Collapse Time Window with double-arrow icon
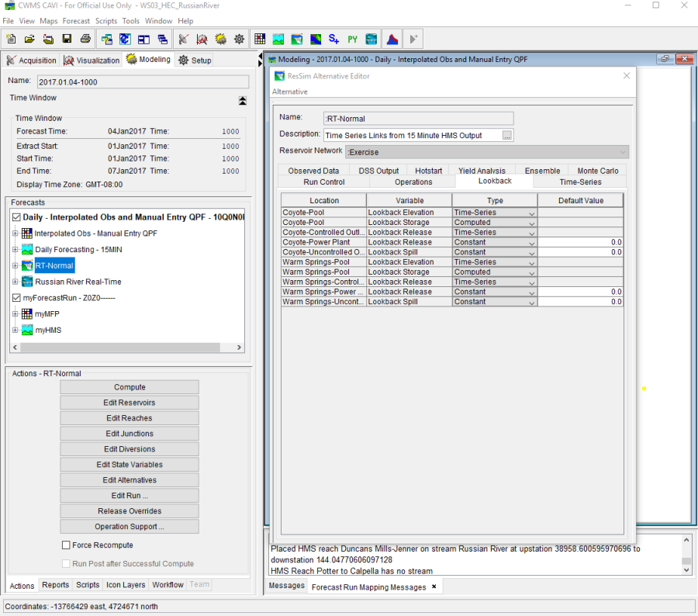This screenshot has width=698, height=616. (243, 101)
